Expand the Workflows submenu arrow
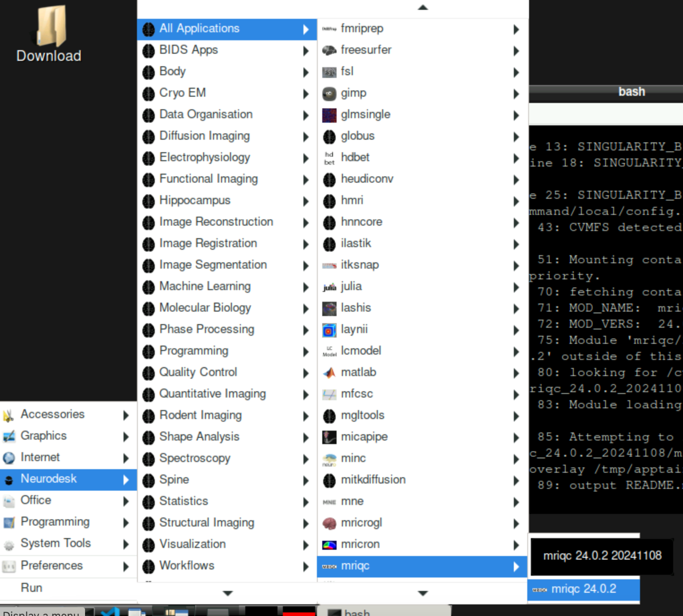The width and height of the screenshot is (683, 616). pyautogui.click(x=306, y=566)
